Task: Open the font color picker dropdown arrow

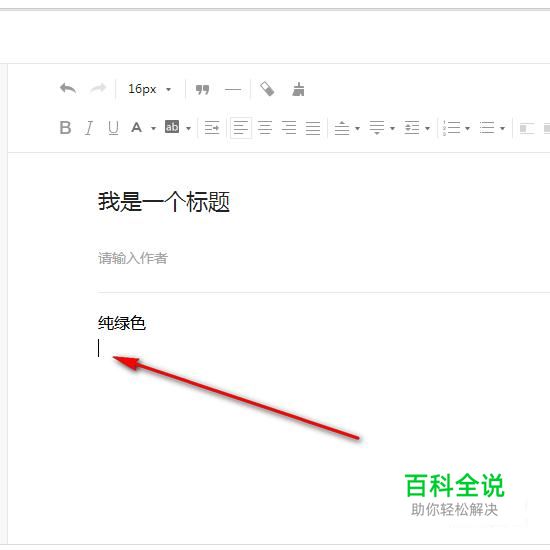Action: click(153, 128)
